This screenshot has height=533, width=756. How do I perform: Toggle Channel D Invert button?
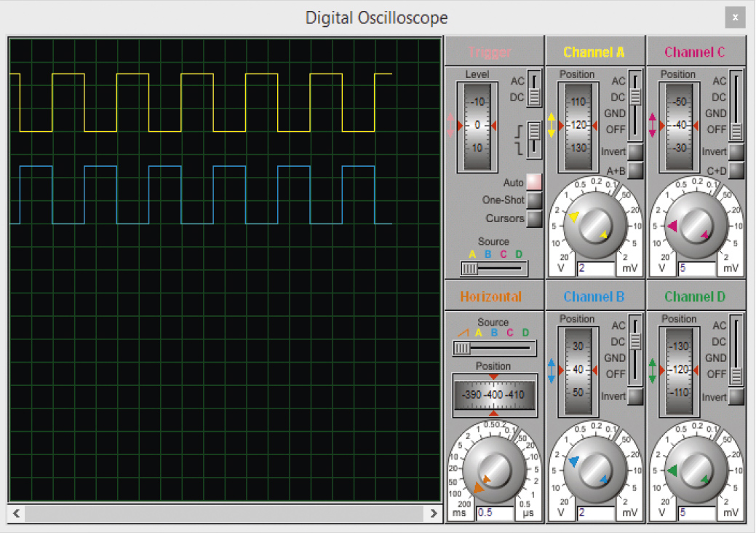point(736,397)
